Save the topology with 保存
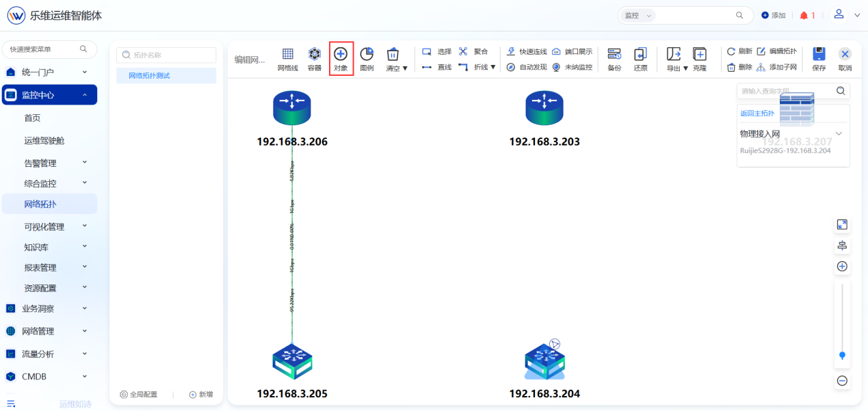This screenshot has width=868, height=411. pos(819,59)
